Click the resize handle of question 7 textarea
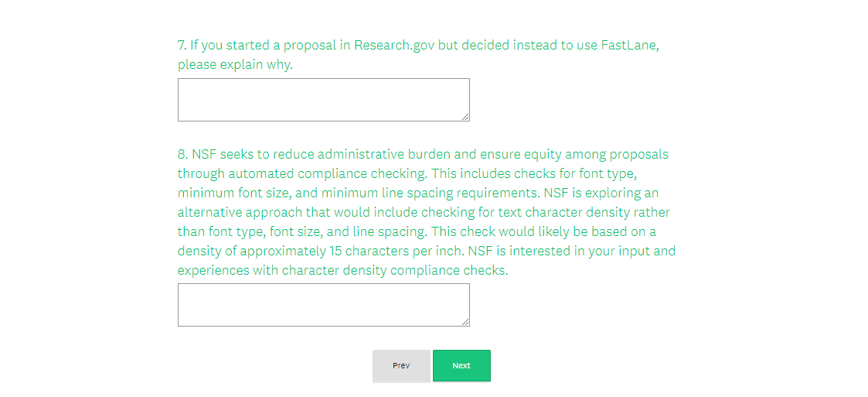This screenshot has width=868, height=397. pos(465,117)
